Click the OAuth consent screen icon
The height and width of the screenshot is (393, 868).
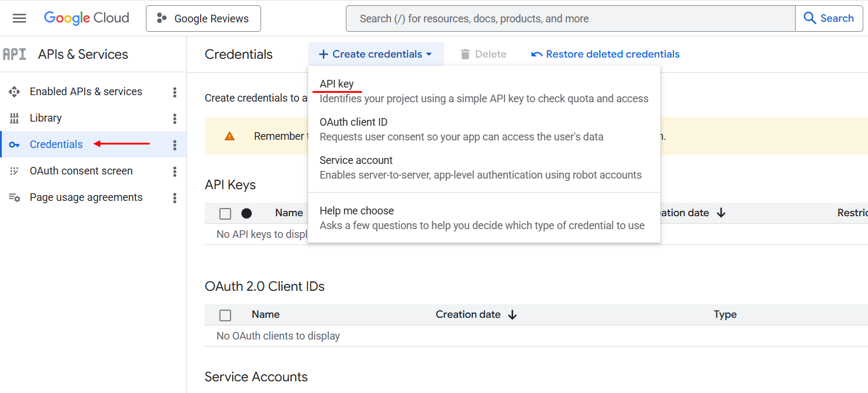[x=14, y=171]
